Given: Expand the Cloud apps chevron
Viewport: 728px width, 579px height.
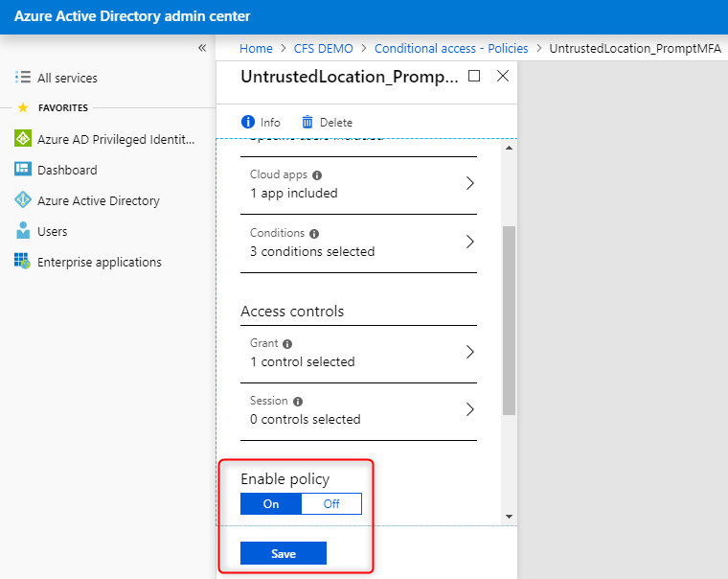Looking at the screenshot, I should point(470,183).
